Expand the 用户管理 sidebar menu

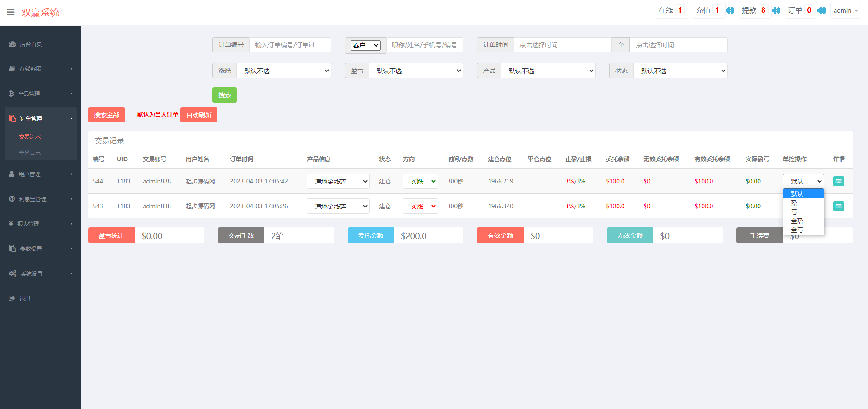[x=41, y=174]
